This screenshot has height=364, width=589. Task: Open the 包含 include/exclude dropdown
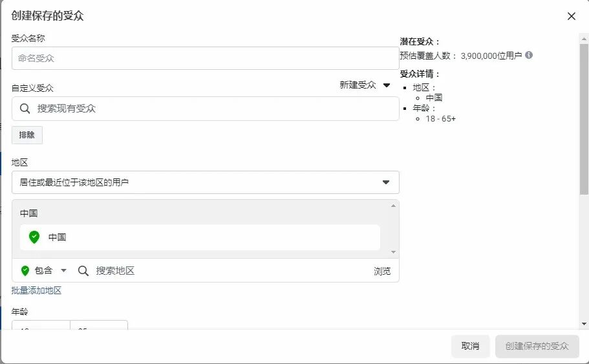[x=45, y=270]
